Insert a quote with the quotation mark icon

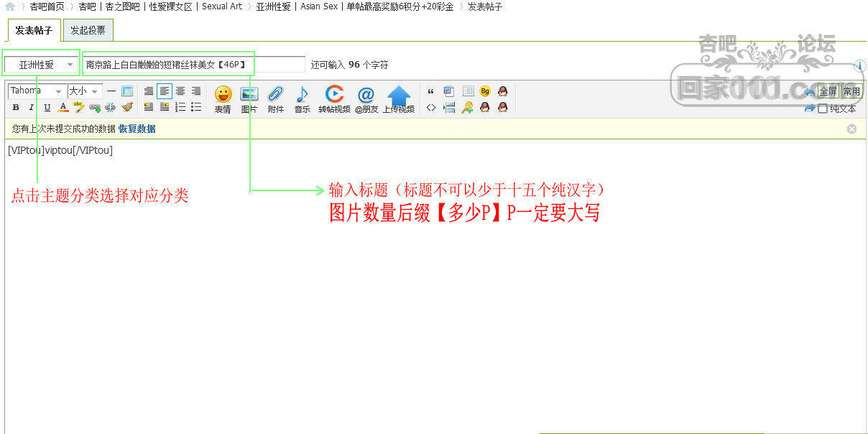(x=431, y=91)
